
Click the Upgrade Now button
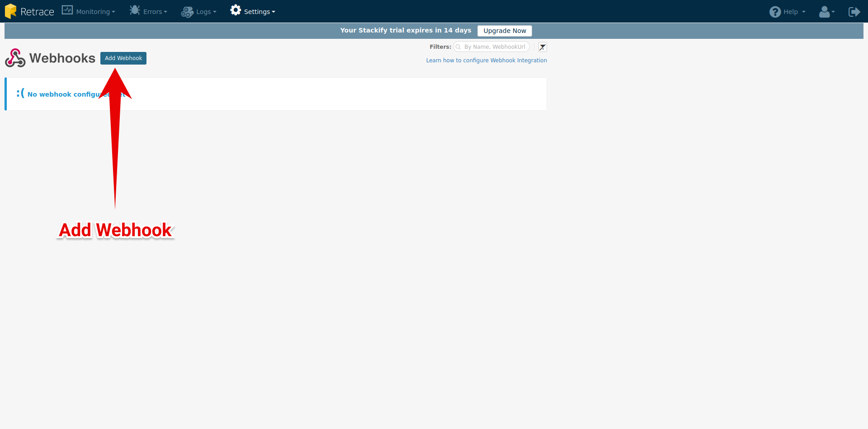pos(505,31)
